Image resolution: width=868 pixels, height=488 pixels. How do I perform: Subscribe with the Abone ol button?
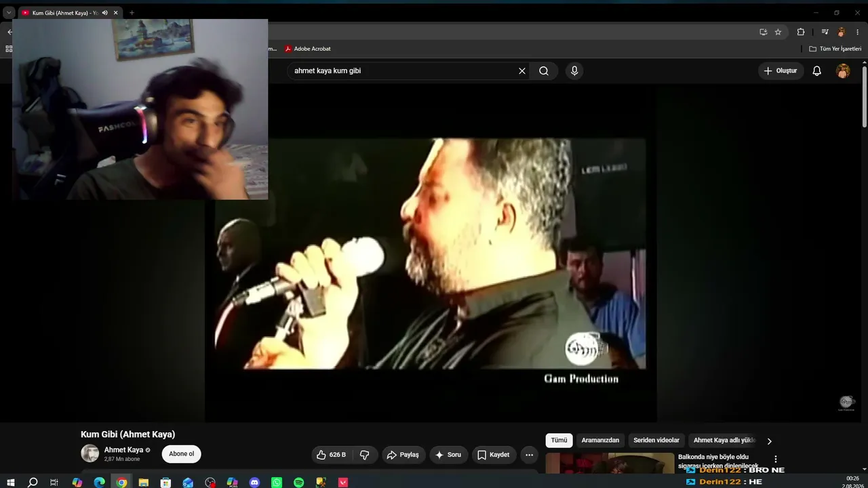[182, 454]
